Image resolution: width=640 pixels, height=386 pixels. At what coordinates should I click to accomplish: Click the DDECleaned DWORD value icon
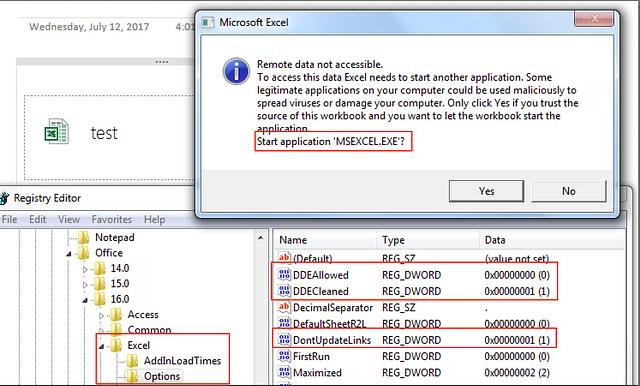[284, 291]
